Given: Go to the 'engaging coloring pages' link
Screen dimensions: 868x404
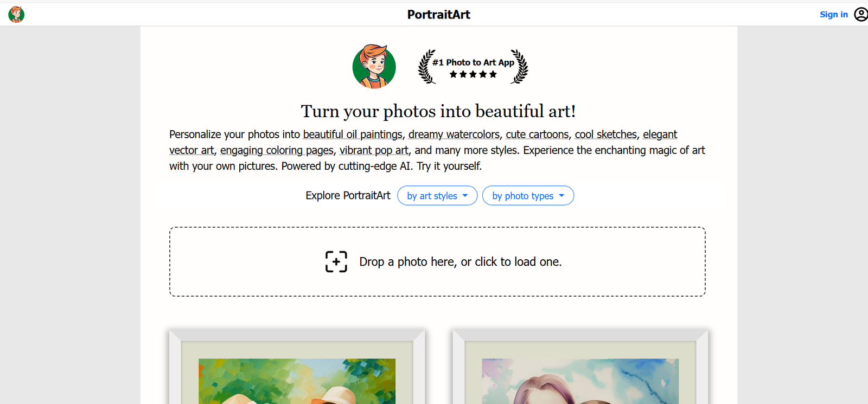Looking at the screenshot, I should coord(277,150).
